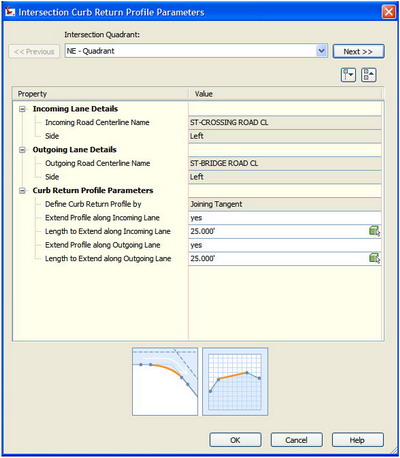
Task: Click the dialog title bar application icon
Action: (10, 12)
